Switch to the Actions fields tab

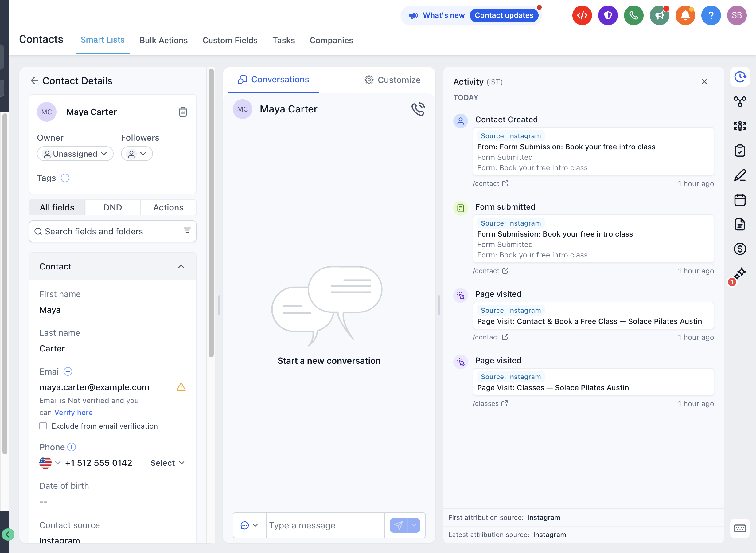[168, 208]
